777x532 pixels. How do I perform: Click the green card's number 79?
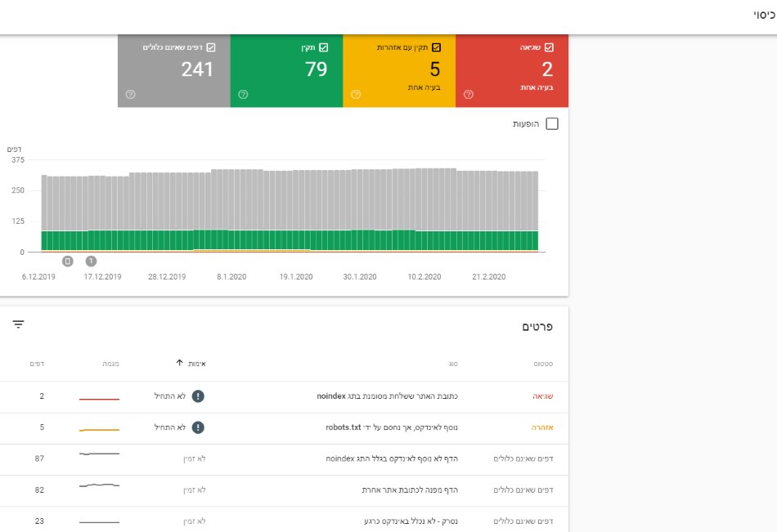[317, 69]
